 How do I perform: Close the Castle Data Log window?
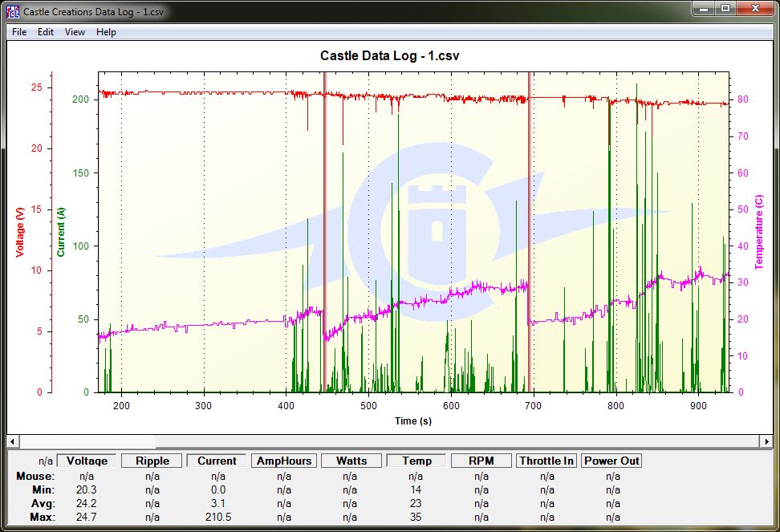[x=755, y=8]
